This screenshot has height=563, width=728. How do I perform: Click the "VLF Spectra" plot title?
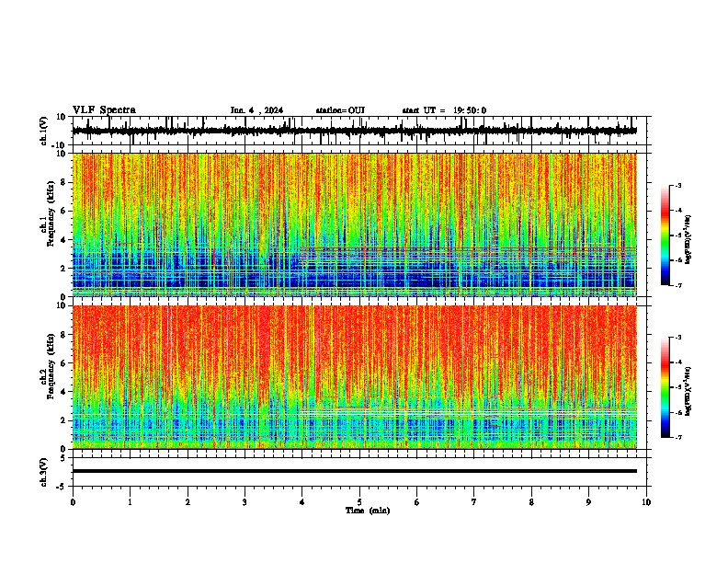coord(104,110)
